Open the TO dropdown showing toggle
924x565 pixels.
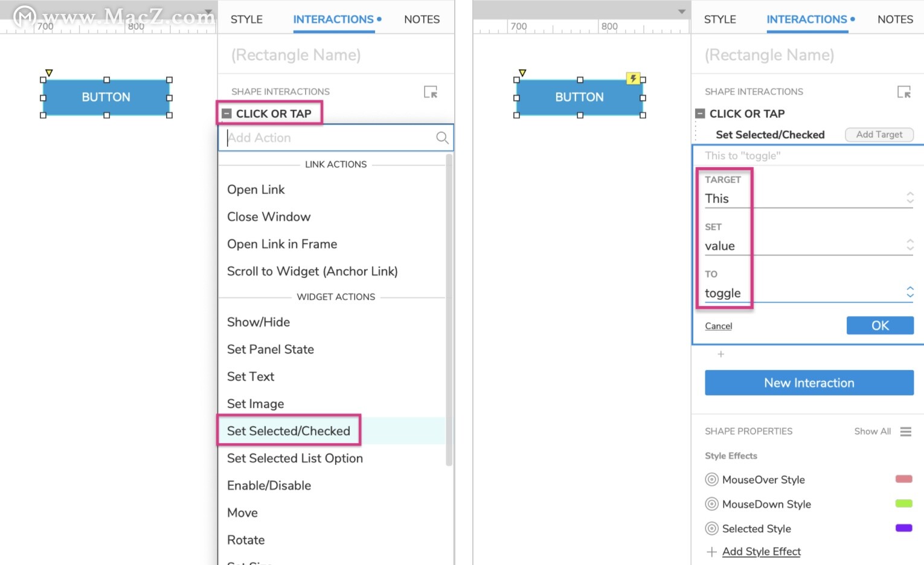[809, 292]
